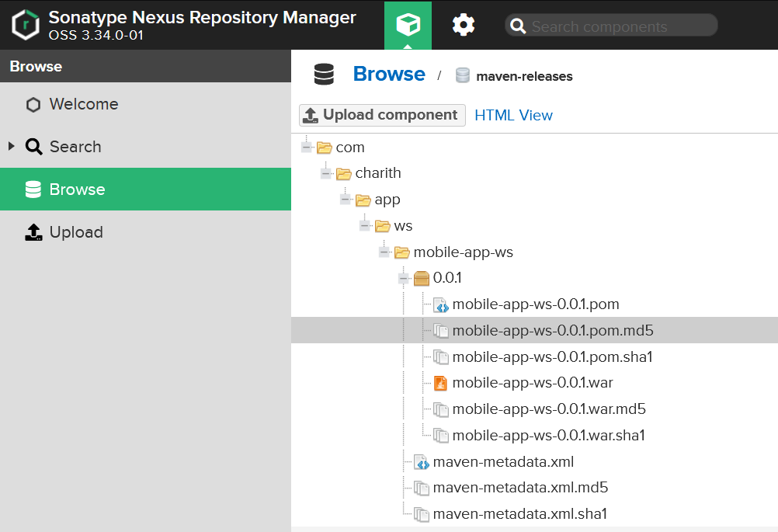Collapse the 0.0.1 version node
778x532 pixels.
coord(404,279)
